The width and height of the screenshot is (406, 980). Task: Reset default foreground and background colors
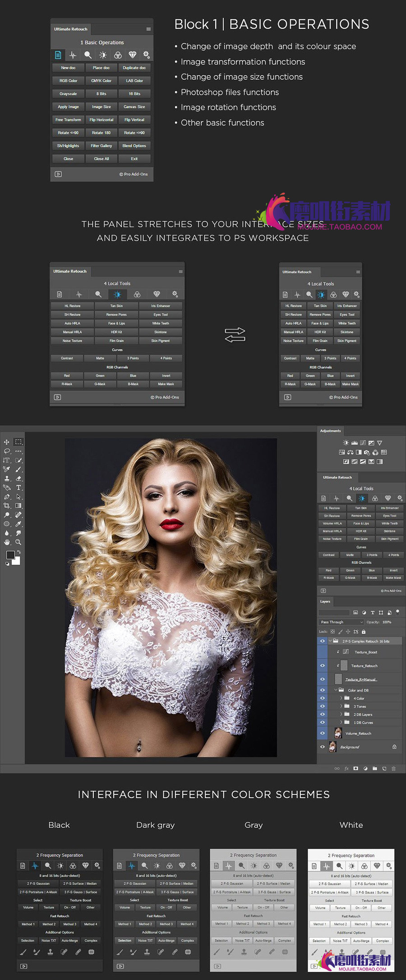pos(7,563)
